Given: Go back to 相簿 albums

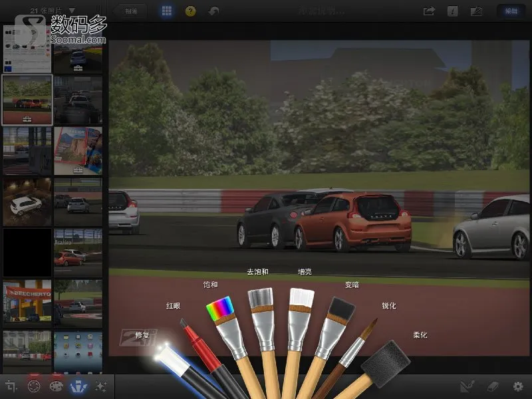Looking at the screenshot, I should [x=130, y=11].
